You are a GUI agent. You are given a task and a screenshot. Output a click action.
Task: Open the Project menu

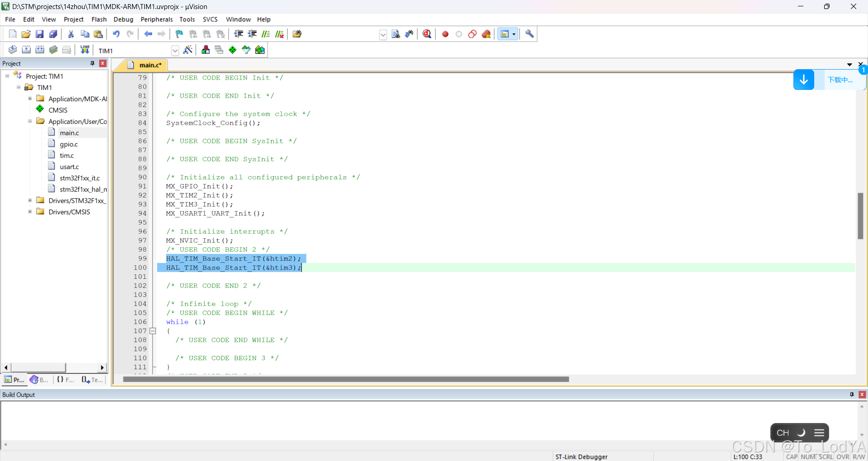(74, 19)
